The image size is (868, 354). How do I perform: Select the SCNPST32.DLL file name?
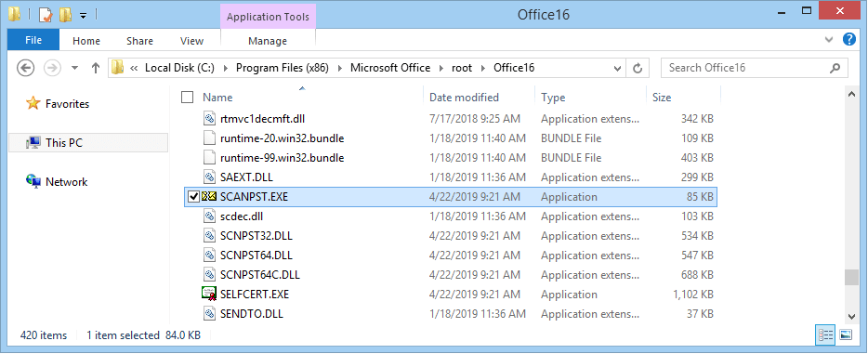coord(256,236)
